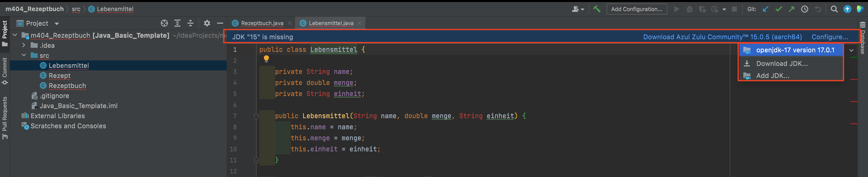Click the Collapse All icon in Project panel
Viewport: 868px width, 177px height.
tap(190, 23)
